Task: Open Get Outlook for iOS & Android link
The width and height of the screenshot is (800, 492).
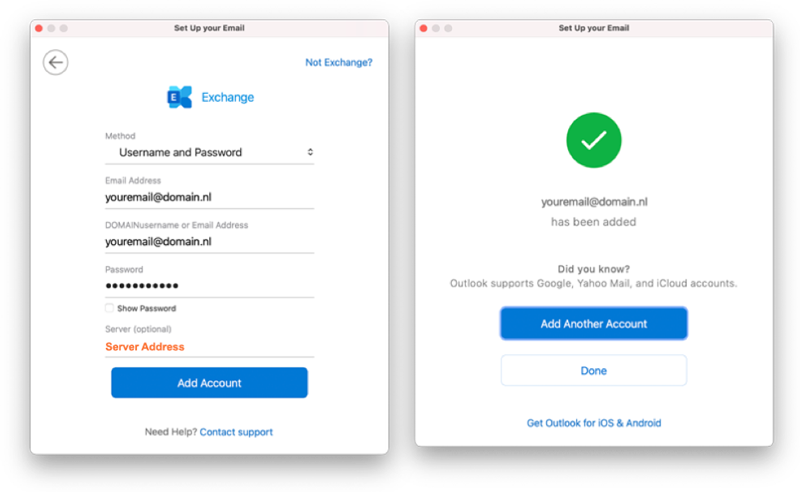Action: [594, 423]
